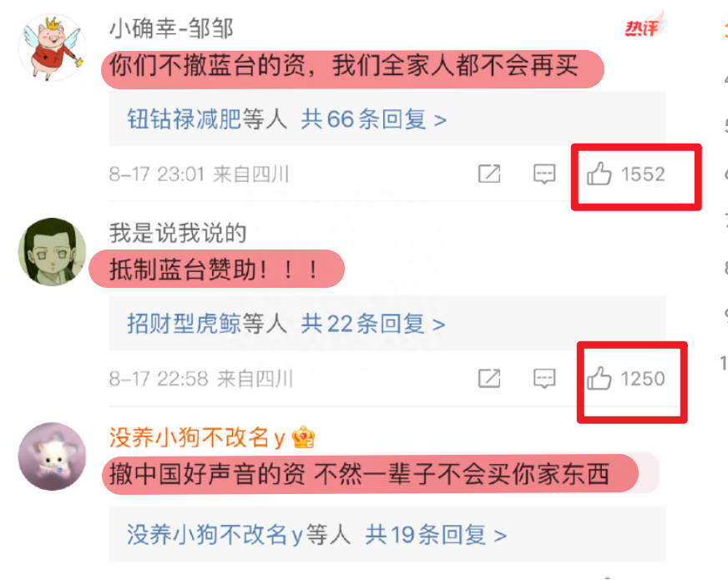Tap the 热评 hot comment badge
Viewport: 728px width, 580px height.
(644, 26)
